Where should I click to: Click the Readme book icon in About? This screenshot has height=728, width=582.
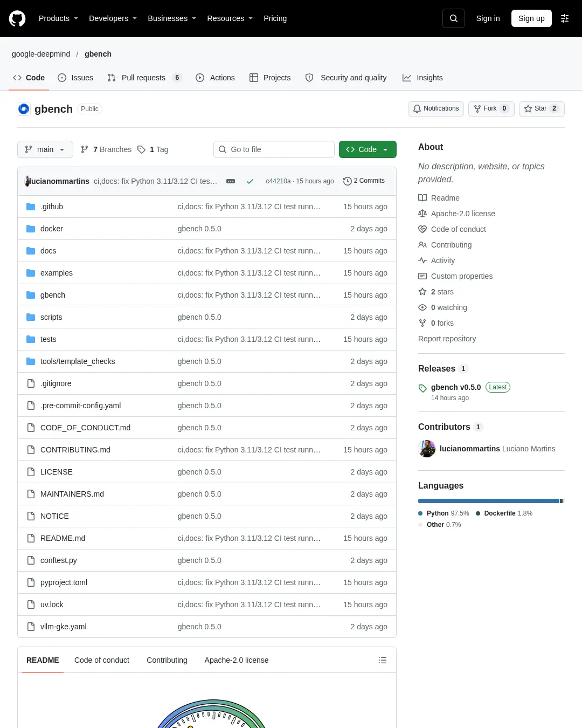coord(422,198)
